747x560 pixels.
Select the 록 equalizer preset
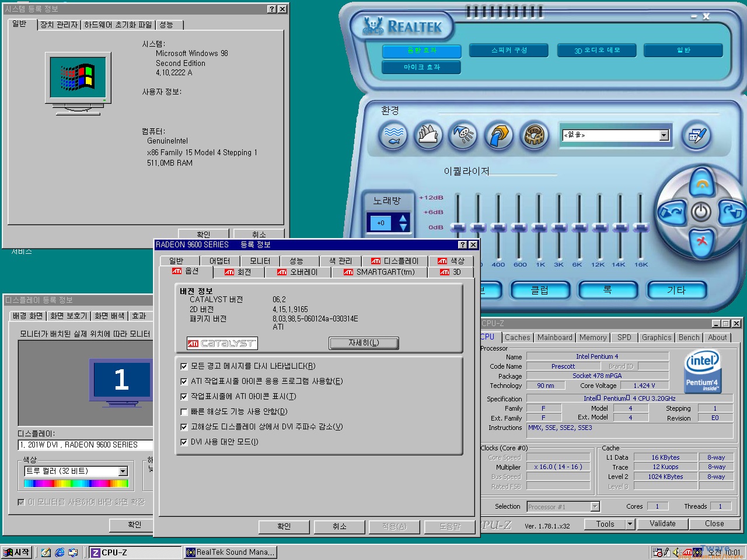pyautogui.click(x=608, y=290)
